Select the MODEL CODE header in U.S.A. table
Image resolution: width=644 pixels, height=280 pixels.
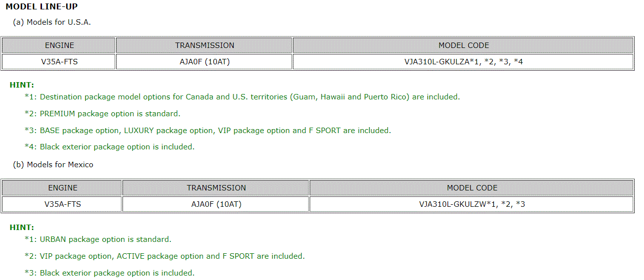click(x=463, y=46)
